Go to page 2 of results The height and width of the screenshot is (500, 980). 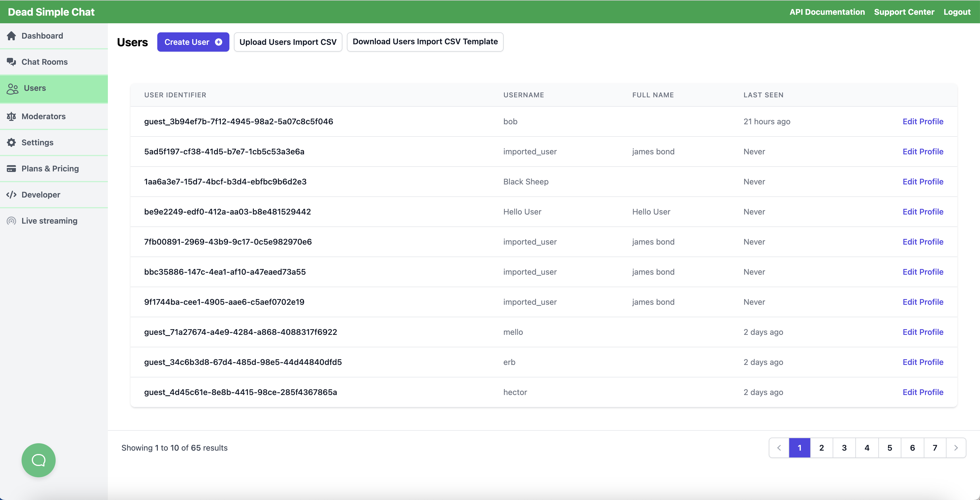[x=821, y=448]
